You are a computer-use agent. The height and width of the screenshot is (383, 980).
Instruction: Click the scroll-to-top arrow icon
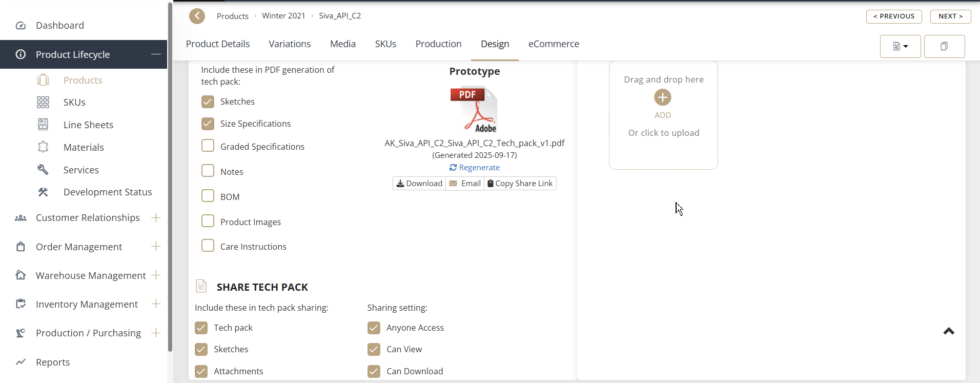949,331
